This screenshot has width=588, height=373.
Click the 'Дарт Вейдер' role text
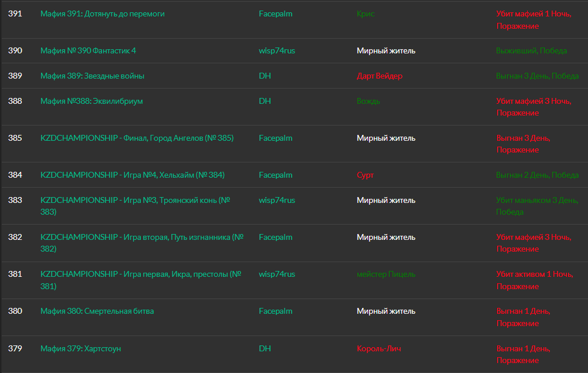(379, 76)
